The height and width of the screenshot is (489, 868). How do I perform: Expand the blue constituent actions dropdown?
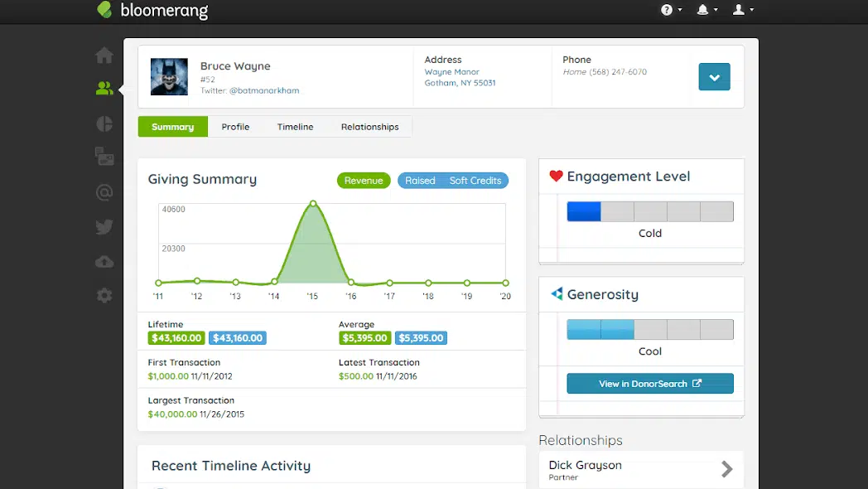click(714, 77)
